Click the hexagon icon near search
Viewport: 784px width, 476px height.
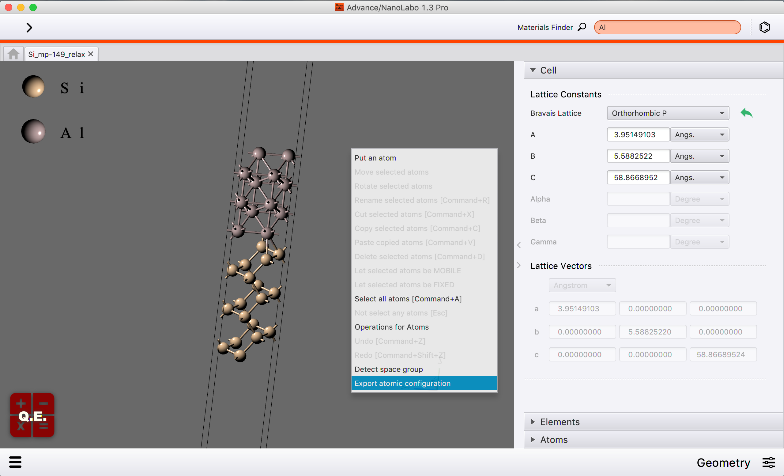coord(764,28)
